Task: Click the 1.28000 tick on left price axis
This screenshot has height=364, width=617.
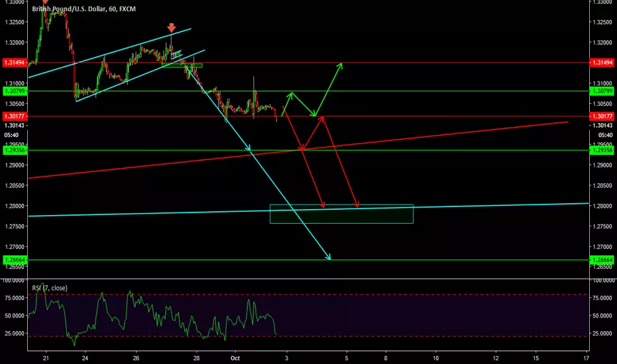Action: tap(14, 206)
